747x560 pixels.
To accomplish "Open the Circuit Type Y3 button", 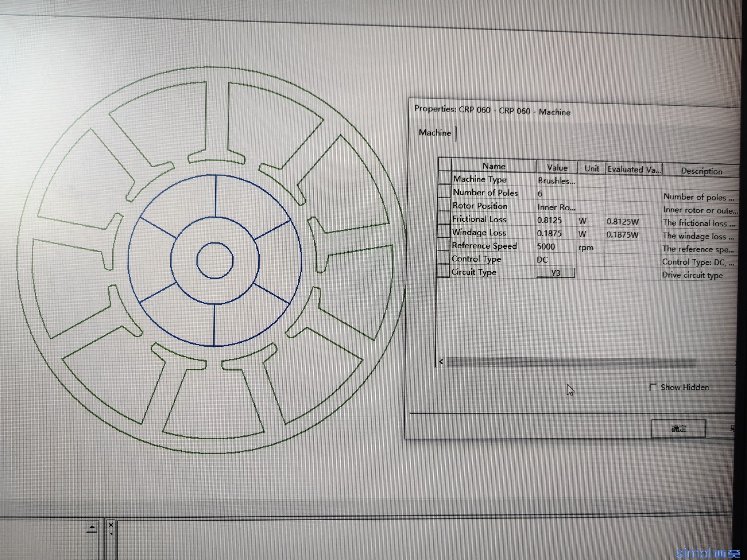I will click(x=555, y=273).
